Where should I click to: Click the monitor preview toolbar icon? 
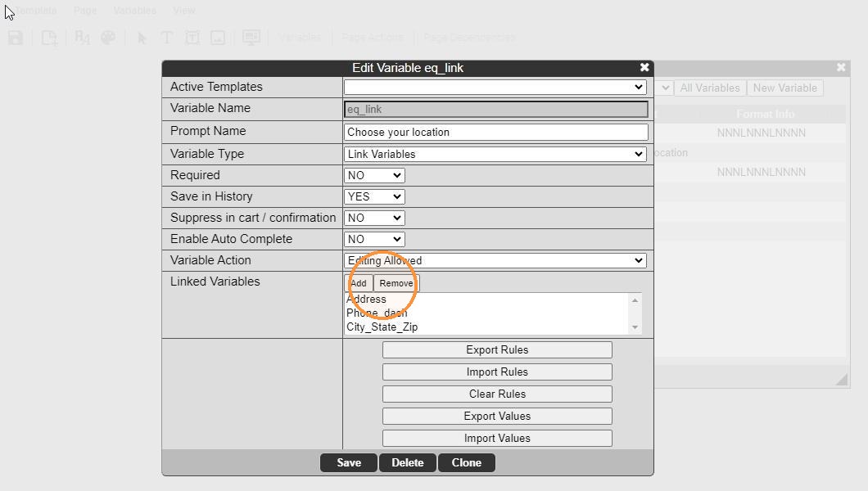tap(251, 38)
